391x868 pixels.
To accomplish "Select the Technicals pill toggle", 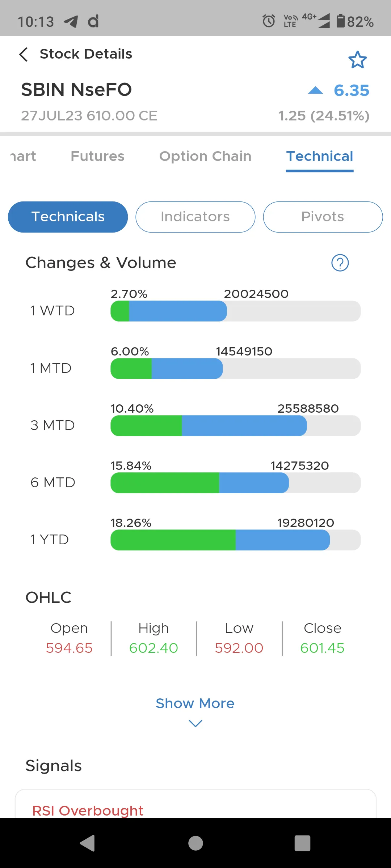I will pos(68,217).
